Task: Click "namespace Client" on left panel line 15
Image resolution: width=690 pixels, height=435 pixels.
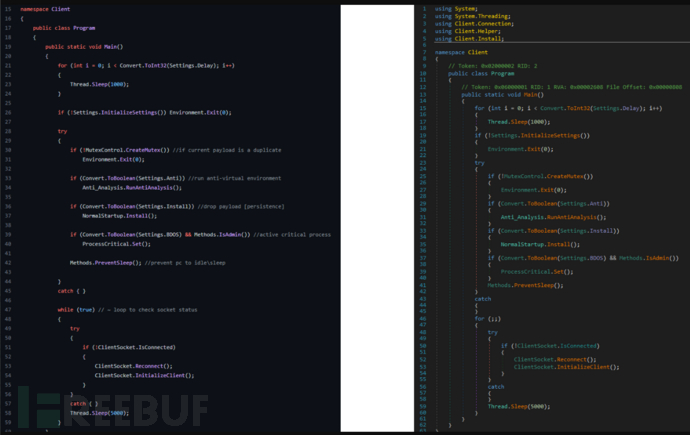Action: [x=45, y=9]
